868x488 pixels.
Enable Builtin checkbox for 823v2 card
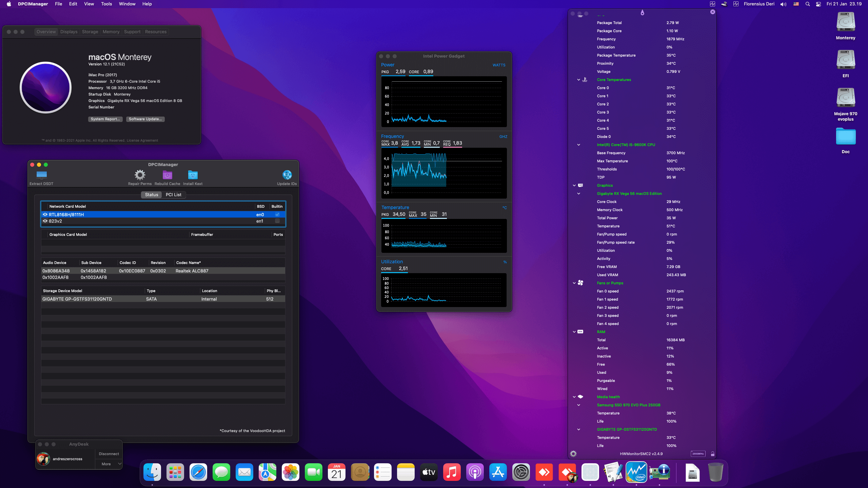click(x=277, y=221)
